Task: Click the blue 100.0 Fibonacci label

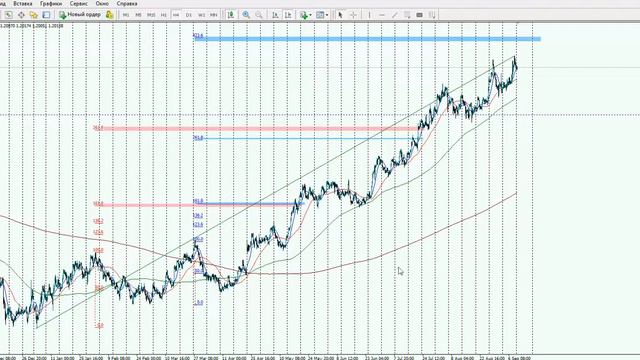Action: [x=198, y=240]
